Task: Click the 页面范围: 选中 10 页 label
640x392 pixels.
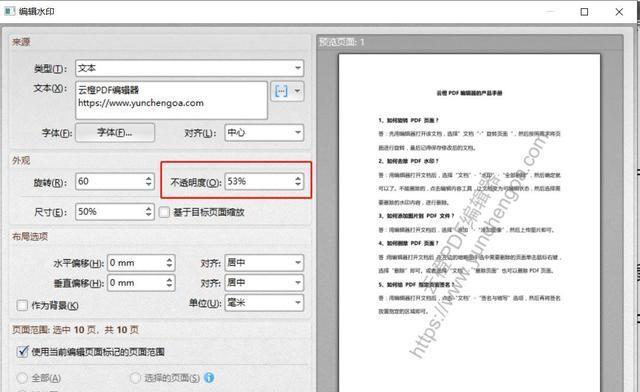Action: click(x=75, y=330)
